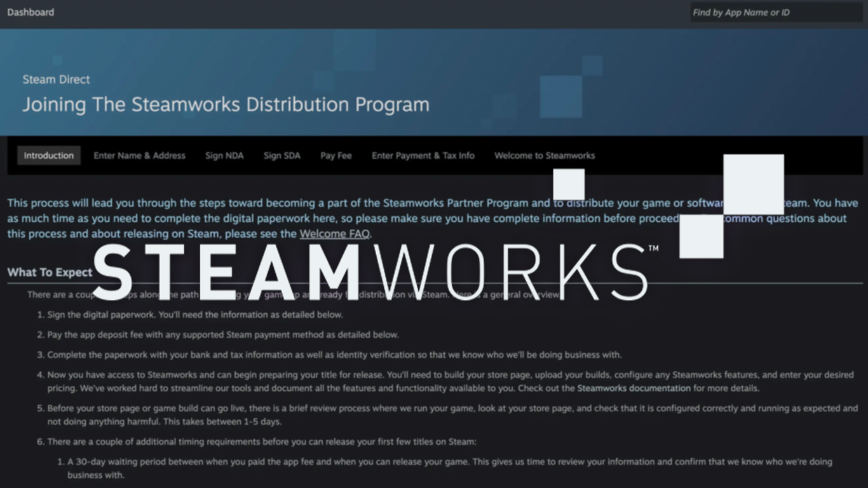
Task: Switch to Enter Name & Address tab
Action: (139, 156)
